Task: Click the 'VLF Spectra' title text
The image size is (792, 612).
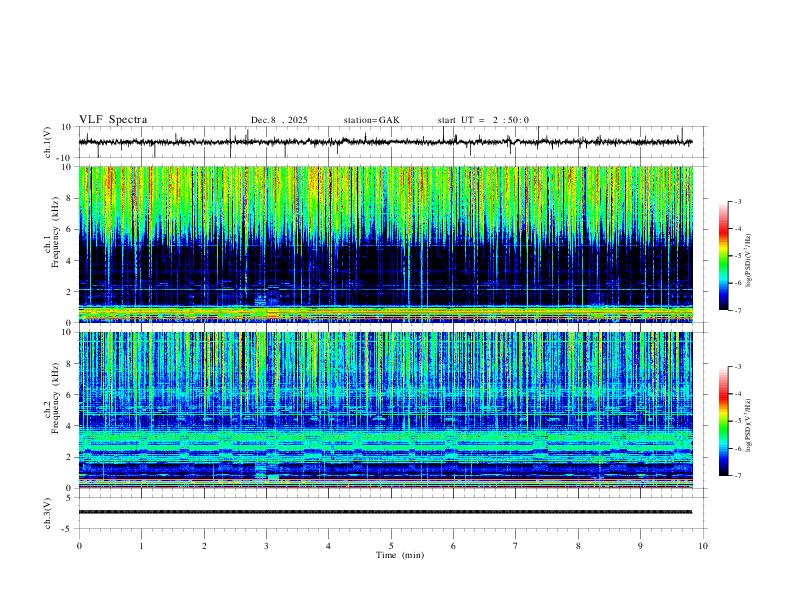Action: pos(113,120)
